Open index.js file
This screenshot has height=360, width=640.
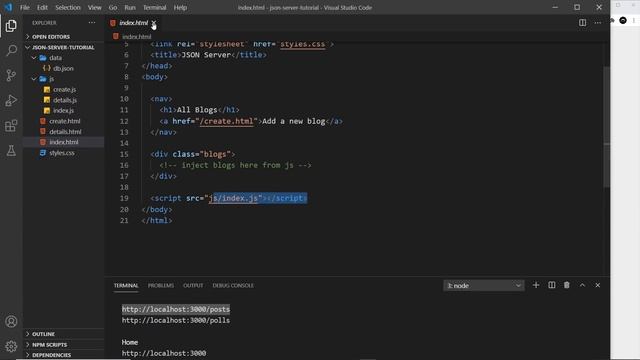click(x=63, y=111)
